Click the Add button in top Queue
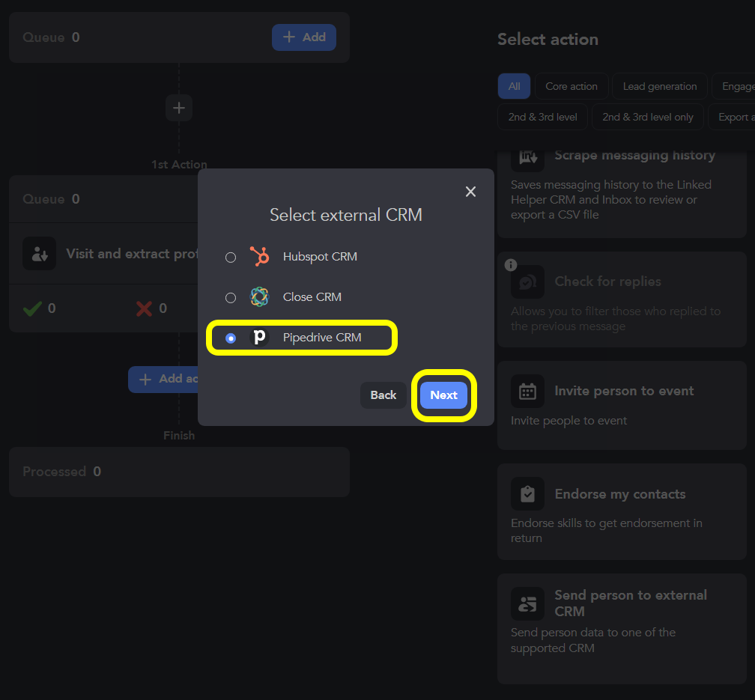Viewport: 755px width, 700px height. click(304, 37)
